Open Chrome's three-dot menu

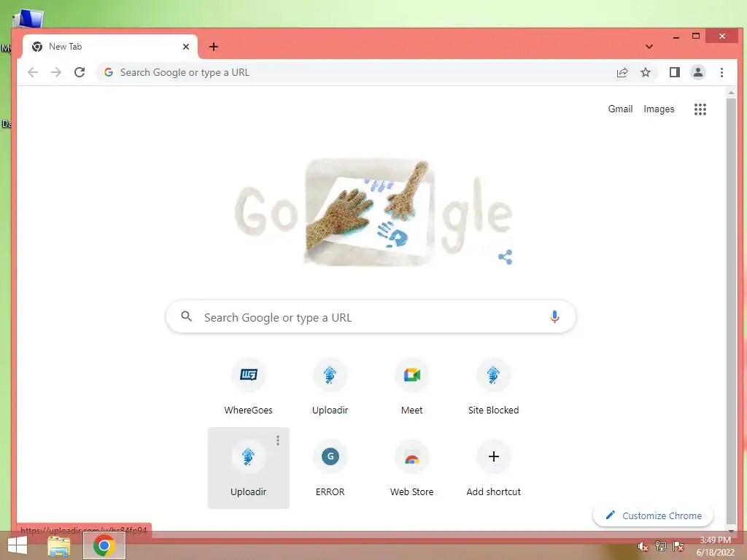click(x=721, y=72)
